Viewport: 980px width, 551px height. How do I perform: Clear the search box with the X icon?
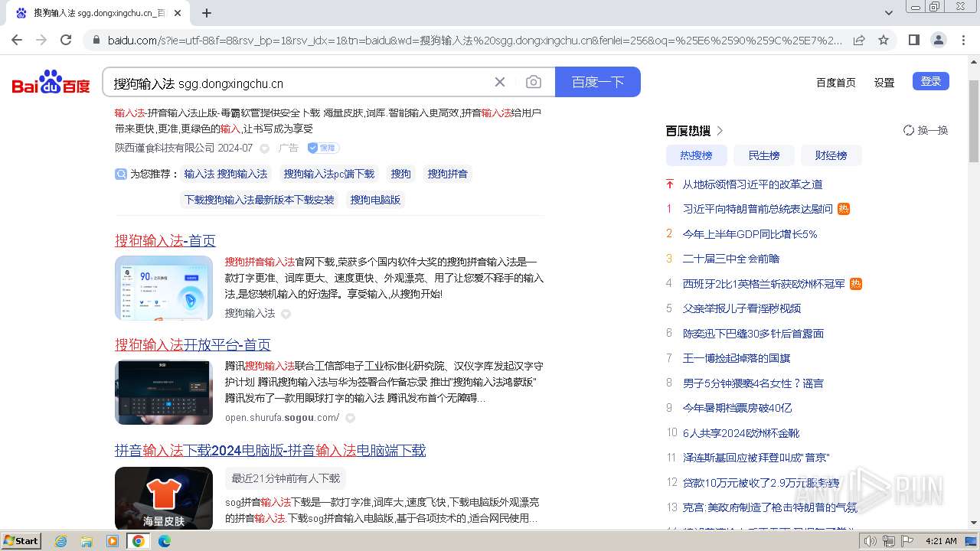point(500,82)
